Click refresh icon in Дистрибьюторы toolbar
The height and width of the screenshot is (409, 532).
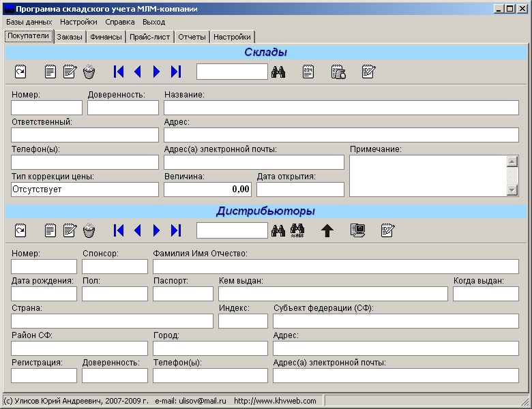pyautogui.click(x=20, y=230)
